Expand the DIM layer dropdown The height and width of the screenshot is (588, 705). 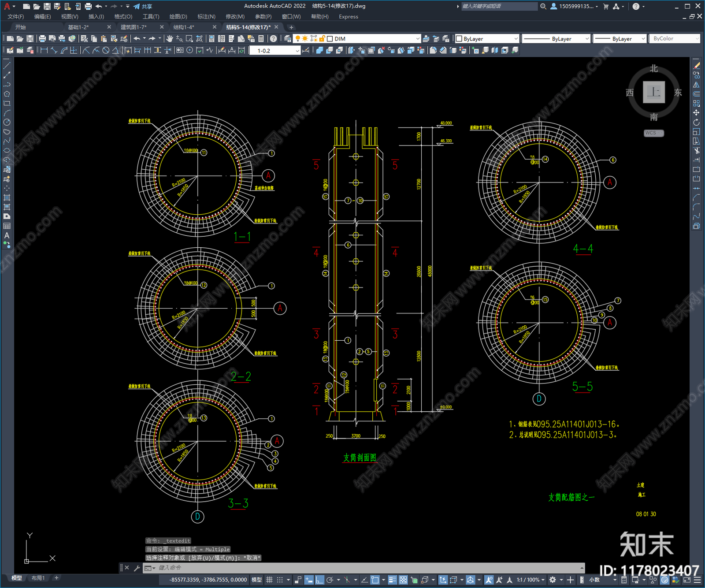point(418,39)
